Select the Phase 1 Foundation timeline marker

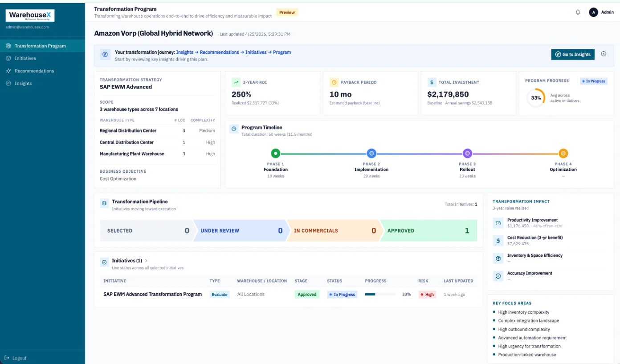pyautogui.click(x=276, y=154)
